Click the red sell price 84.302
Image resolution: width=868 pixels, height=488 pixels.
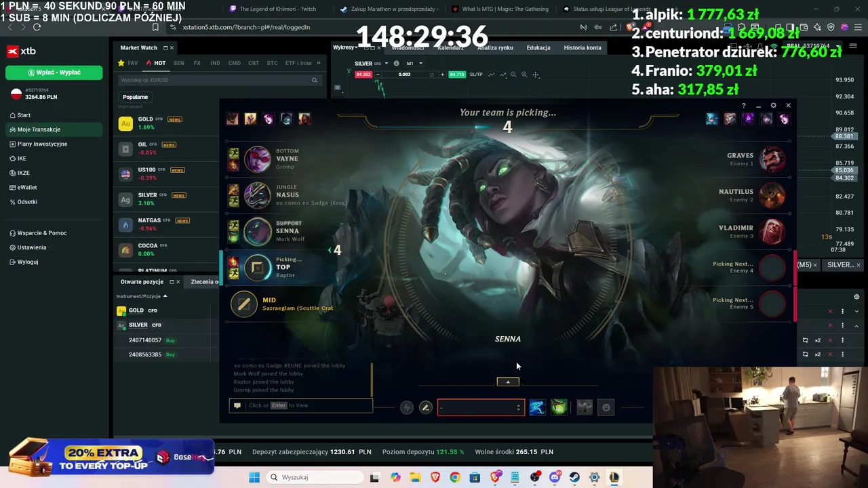pyautogui.click(x=363, y=74)
